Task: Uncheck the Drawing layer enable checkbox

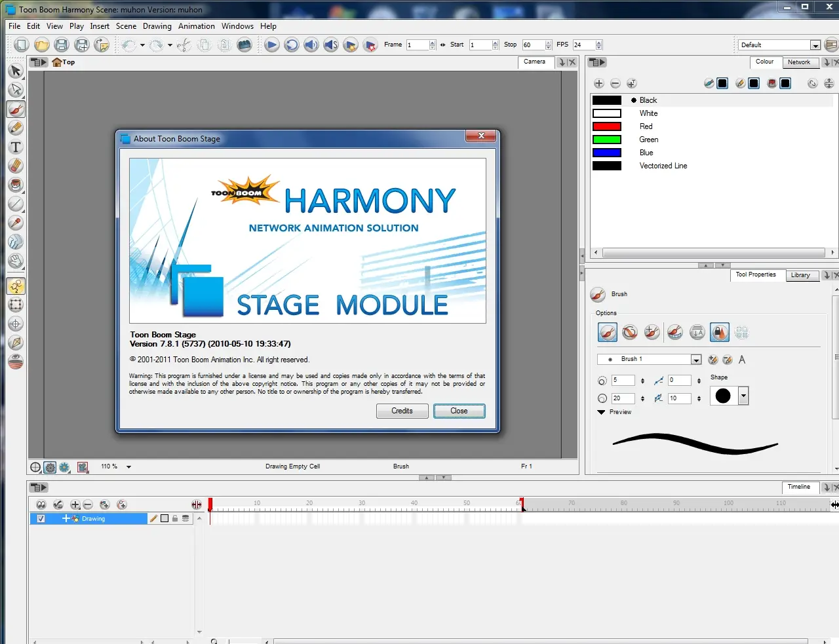Action: (41, 519)
